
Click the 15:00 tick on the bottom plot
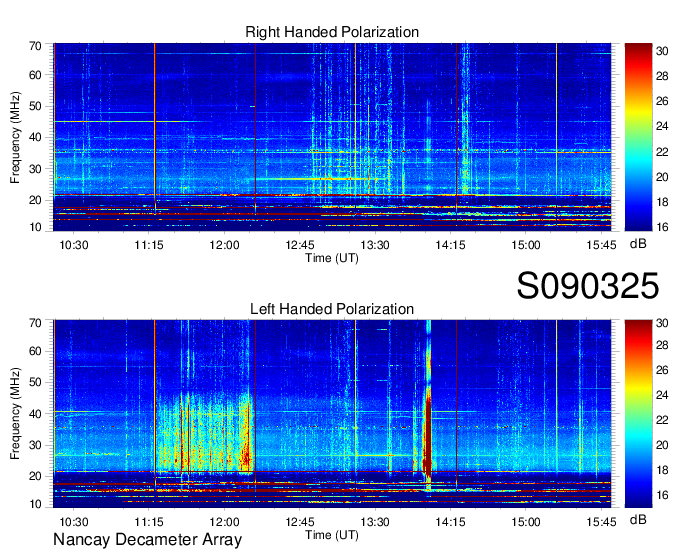click(x=526, y=522)
